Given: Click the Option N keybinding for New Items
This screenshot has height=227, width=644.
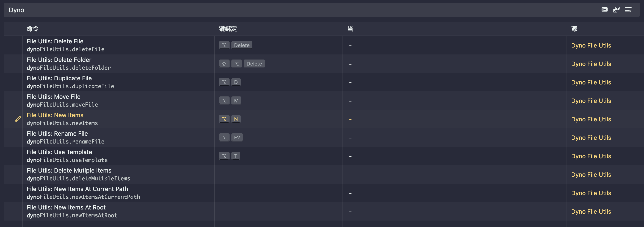Looking at the screenshot, I should [230, 119].
